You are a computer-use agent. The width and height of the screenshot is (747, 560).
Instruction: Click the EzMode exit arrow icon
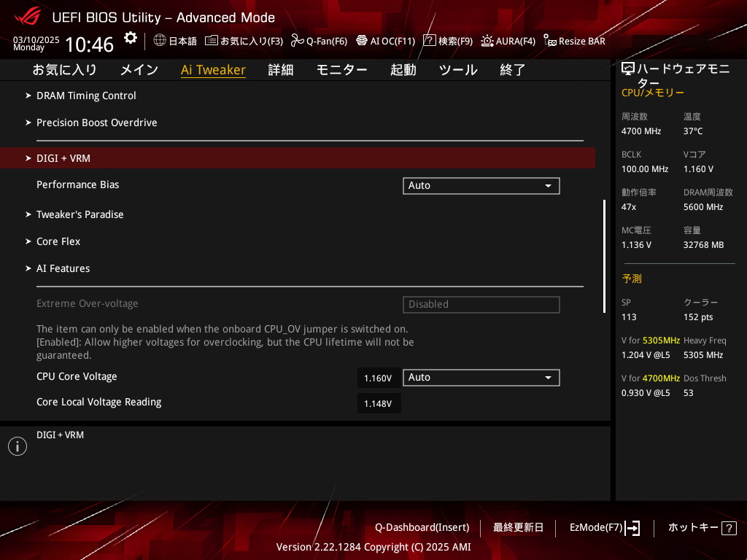pyautogui.click(x=632, y=528)
